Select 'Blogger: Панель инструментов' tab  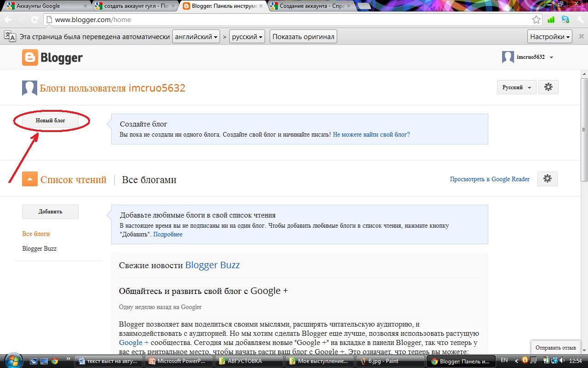click(x=222, y=6)
